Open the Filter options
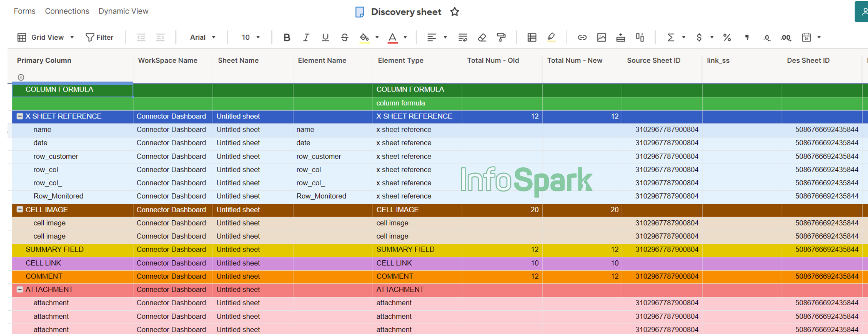 coord(100,38)
